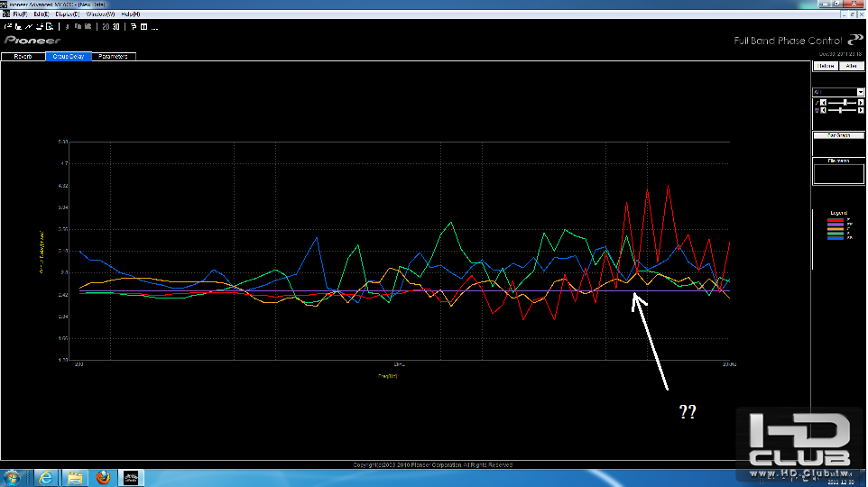Click the line-graph toolbar icon
This screenshot has height=487, width=868.
click(29, 26)
